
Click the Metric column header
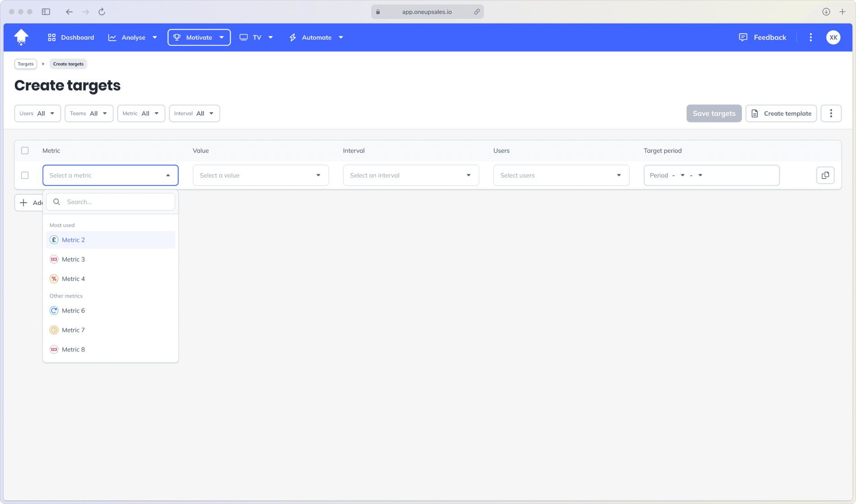pyautogui.click(x=51, y=150)
